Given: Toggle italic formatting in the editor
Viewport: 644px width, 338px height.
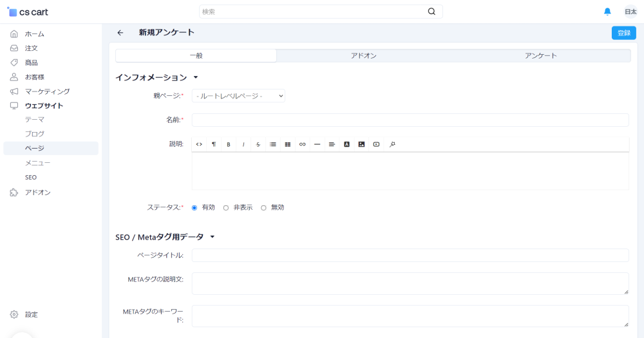Looking at the screenshot, I should (243, 144).
